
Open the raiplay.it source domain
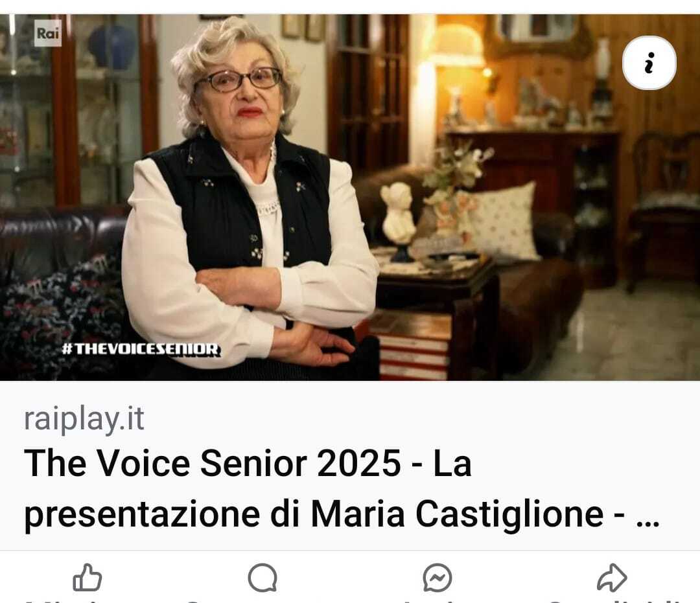pyautogui.click(x=84, y=419)
